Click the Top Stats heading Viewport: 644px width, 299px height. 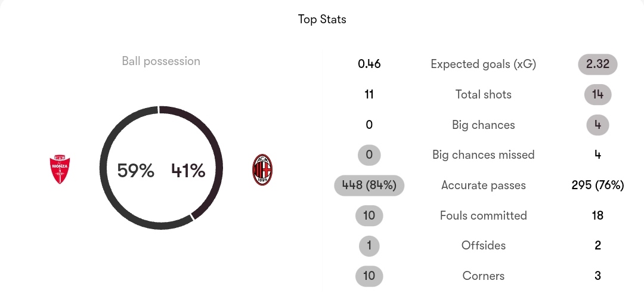tap(322, 19)
